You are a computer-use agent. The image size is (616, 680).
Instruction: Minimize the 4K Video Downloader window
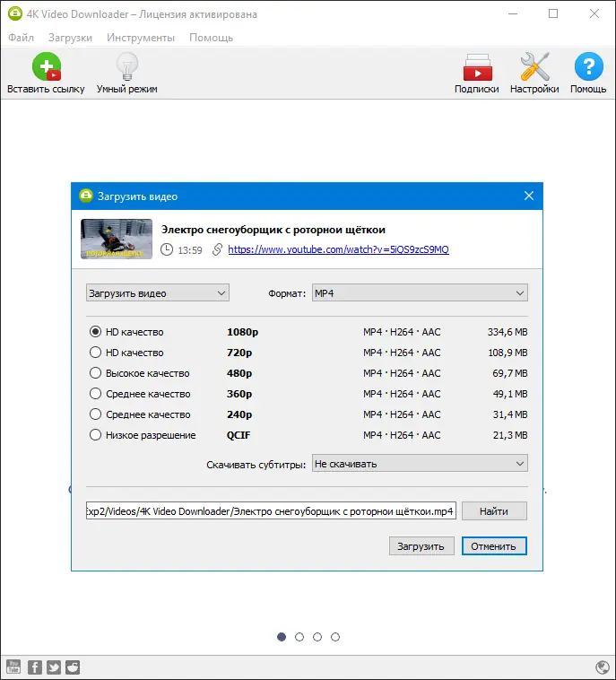coord(513,13)
